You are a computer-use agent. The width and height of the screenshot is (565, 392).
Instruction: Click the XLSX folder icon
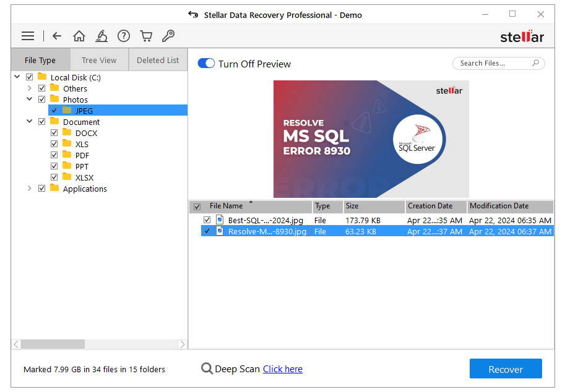point(67,177)
